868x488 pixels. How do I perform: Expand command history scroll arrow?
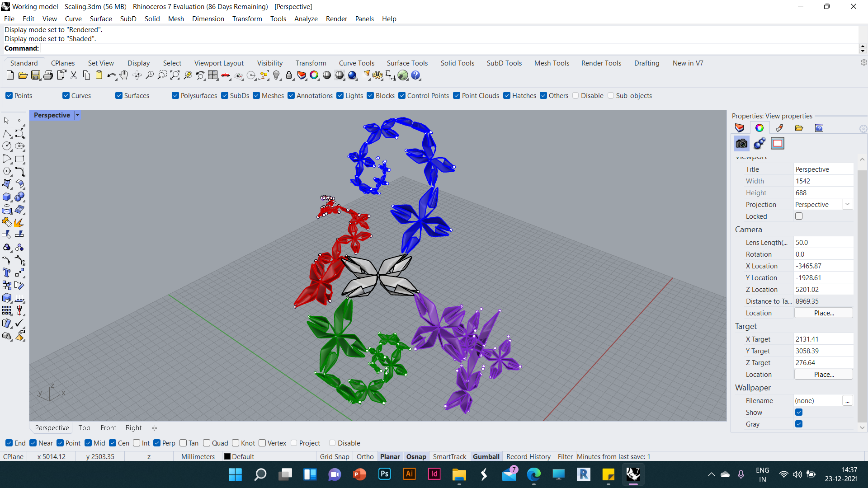863,46
